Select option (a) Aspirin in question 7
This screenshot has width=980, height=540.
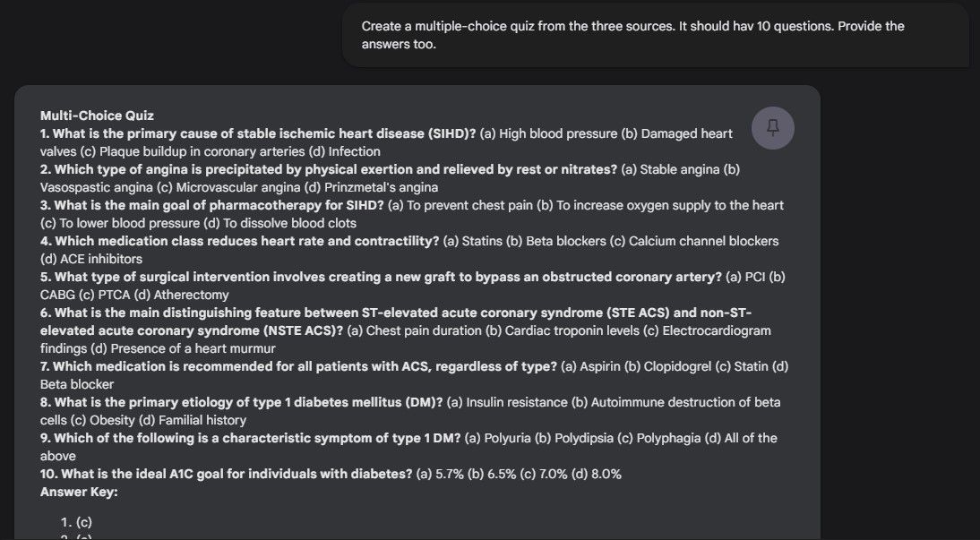(x=592, y=365)
